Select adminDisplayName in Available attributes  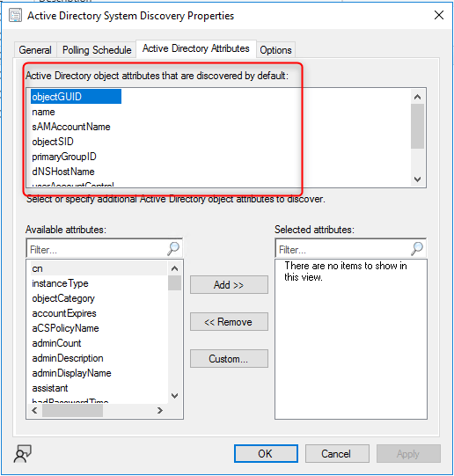[x=71, y=373]
